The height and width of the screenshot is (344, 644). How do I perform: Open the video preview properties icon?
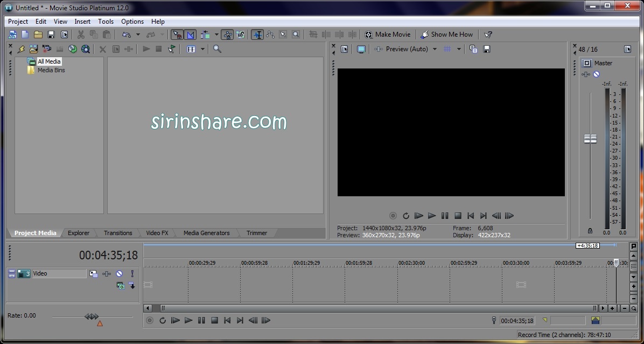344,50
